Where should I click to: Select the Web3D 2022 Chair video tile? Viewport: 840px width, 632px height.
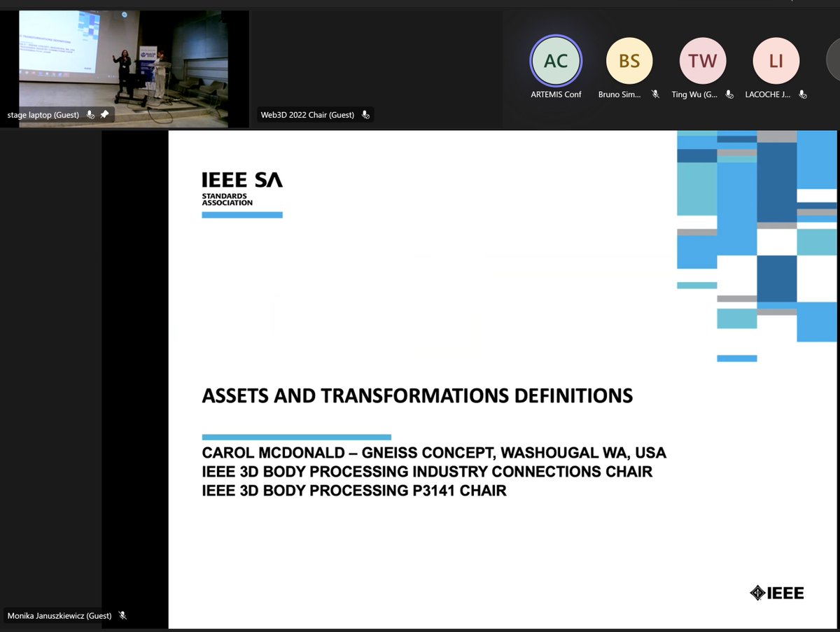pos(375,69)
